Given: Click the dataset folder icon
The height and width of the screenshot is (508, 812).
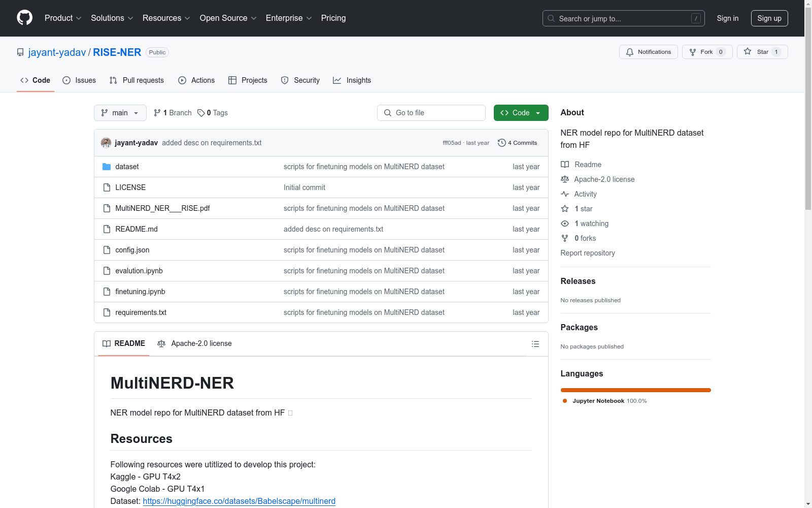Looking at the screenshot, I should coord(107,167).
